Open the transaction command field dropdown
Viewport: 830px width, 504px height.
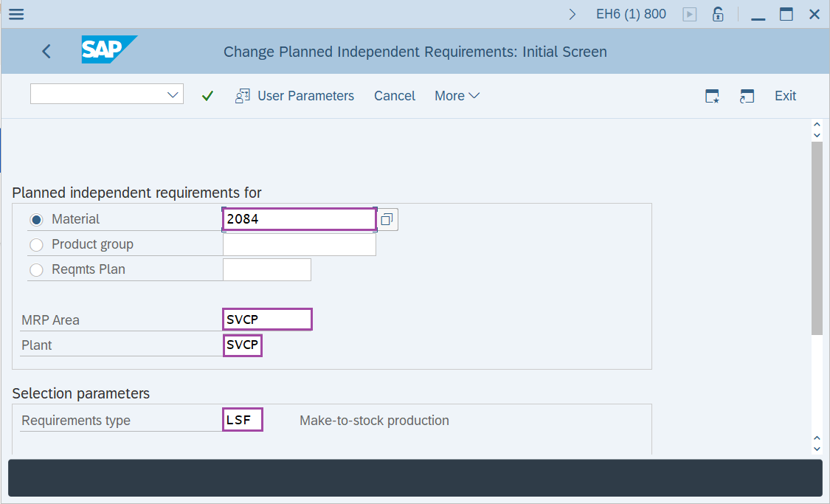pos(173,94)
